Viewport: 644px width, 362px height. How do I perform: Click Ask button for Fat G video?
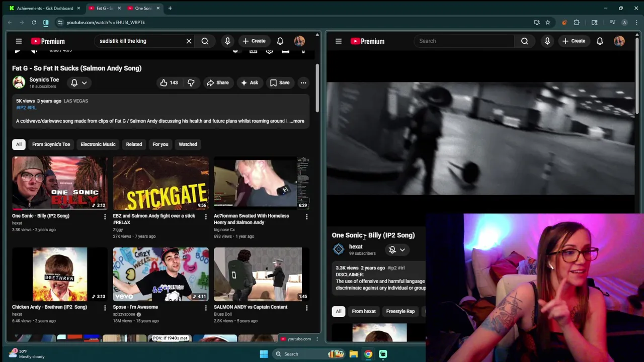tap(249, 82)
